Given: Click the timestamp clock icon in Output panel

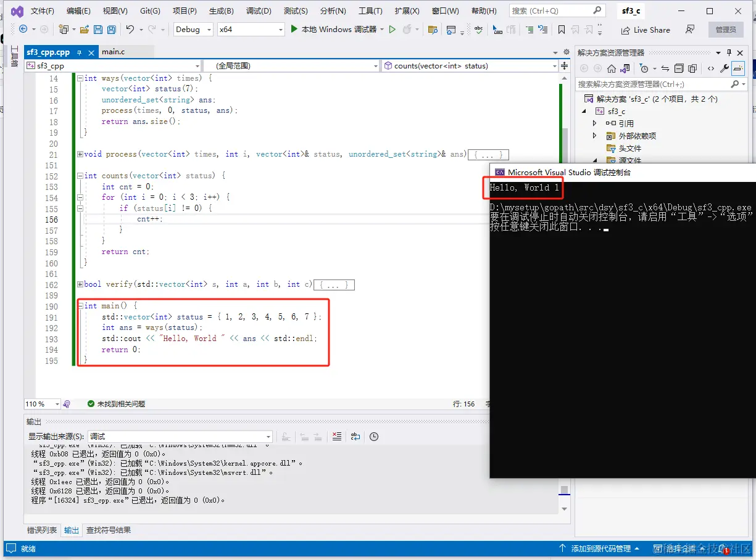Looking at the screenshot, I should pos(374,436).
